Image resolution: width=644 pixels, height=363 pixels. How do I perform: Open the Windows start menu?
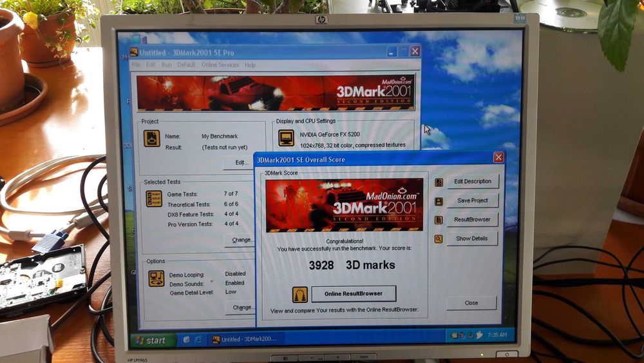152,340
